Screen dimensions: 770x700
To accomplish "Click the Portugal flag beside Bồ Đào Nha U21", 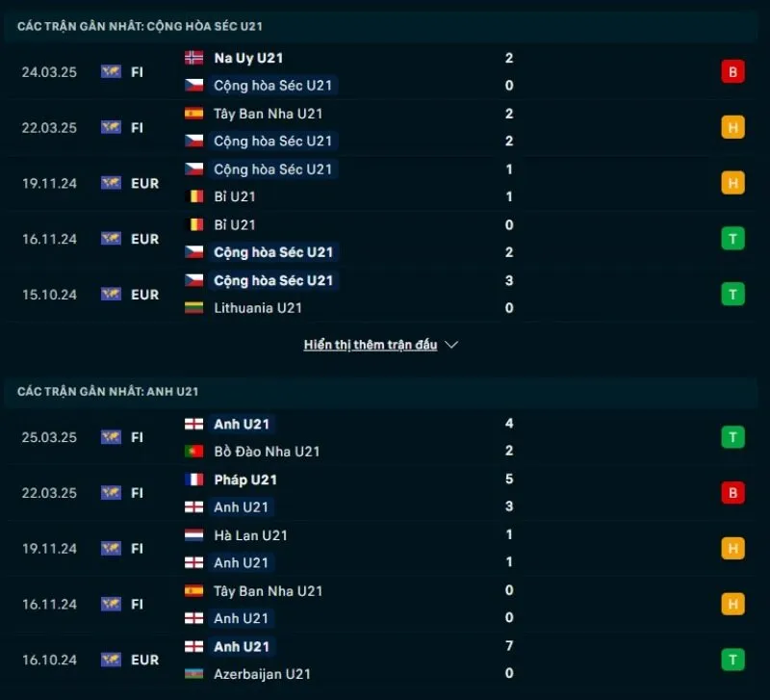I will click(x=193, y=451).
